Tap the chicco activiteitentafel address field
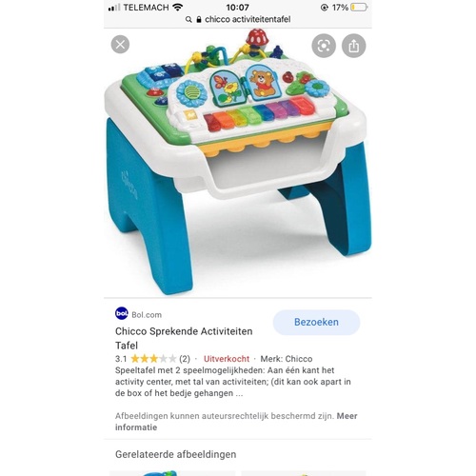476x476 pixels. pos(238,20)
